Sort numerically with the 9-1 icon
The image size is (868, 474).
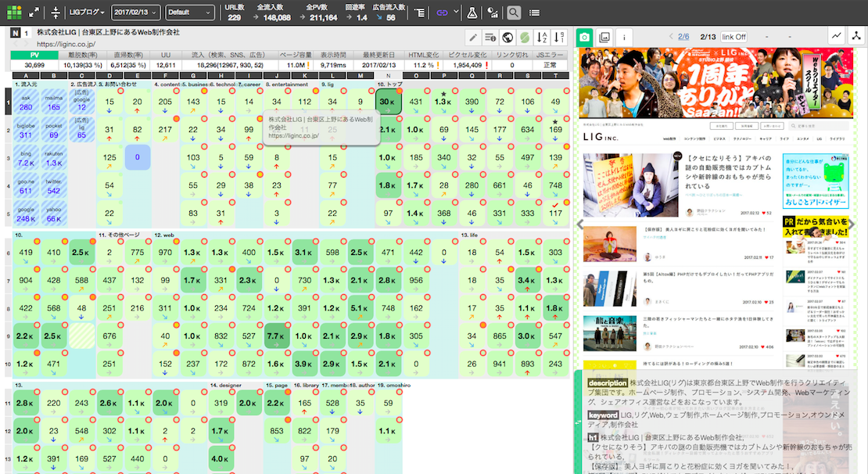tap(560, 38)
